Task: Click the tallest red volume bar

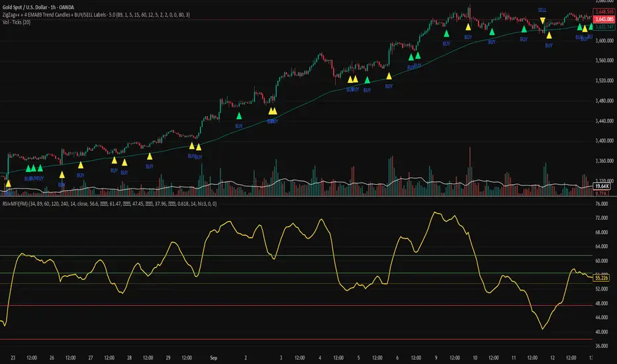Action: (469, 171)
